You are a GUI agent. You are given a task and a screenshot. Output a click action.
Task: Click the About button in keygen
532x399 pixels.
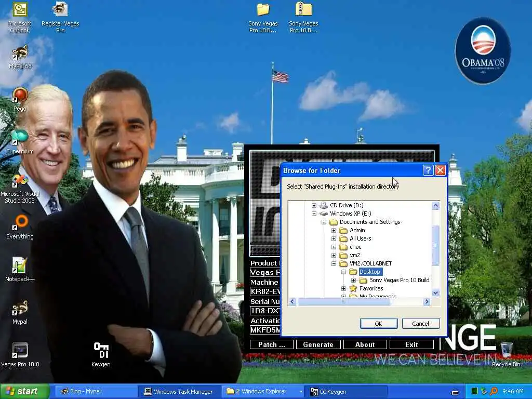365,345
